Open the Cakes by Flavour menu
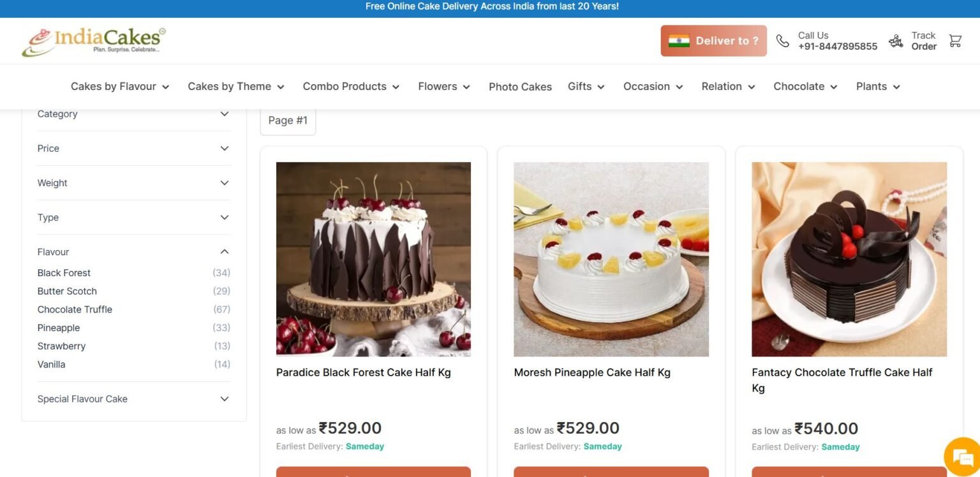The width and height of the screenshot is (980, 477). (120, 87)
